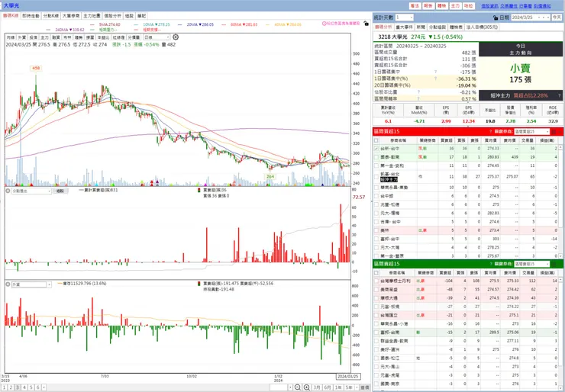Click circle icon on 外資 sub-chart panel
The width and height of the screenshot is (565, 392).
pyautogui.click(x=8, y=284)
